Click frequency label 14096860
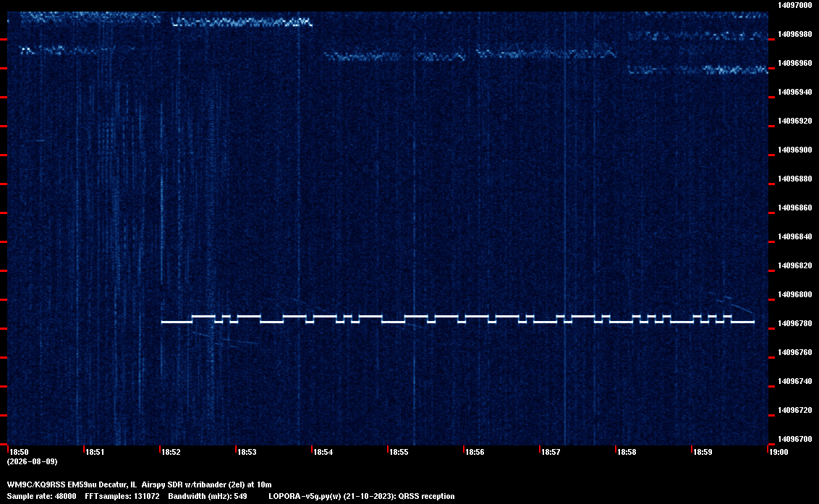 click(795, 208)
